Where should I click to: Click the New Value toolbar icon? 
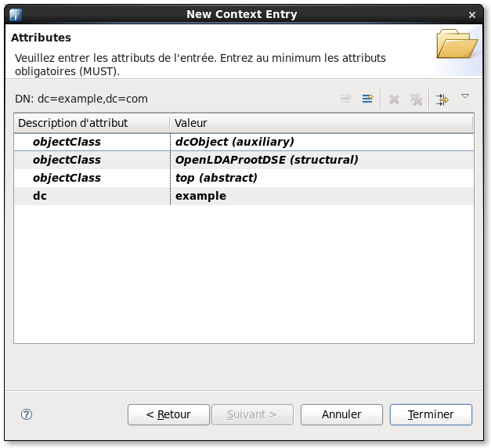click(345, 99)
